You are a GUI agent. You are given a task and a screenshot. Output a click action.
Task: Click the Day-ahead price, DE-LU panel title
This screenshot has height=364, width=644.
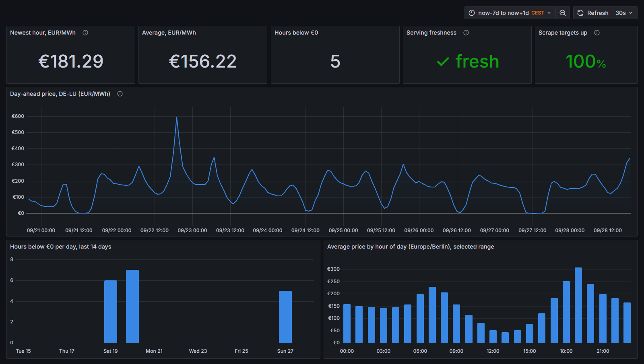(60, 94)
